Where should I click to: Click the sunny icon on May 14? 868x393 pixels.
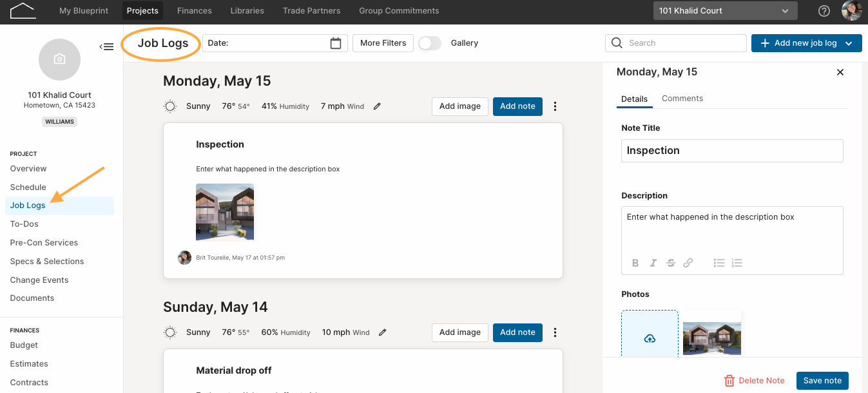click(x=170, y=332)
